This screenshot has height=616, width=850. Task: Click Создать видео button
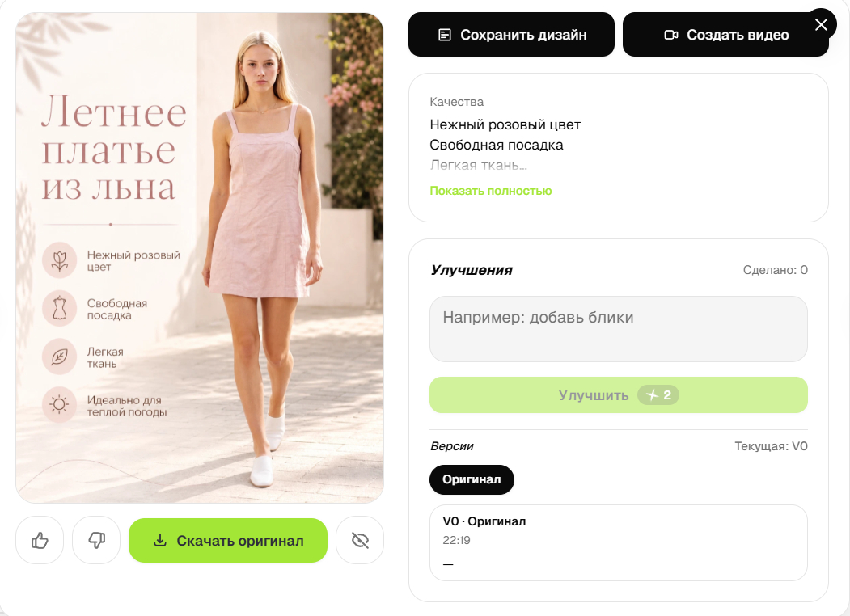(x=725, y=35)
